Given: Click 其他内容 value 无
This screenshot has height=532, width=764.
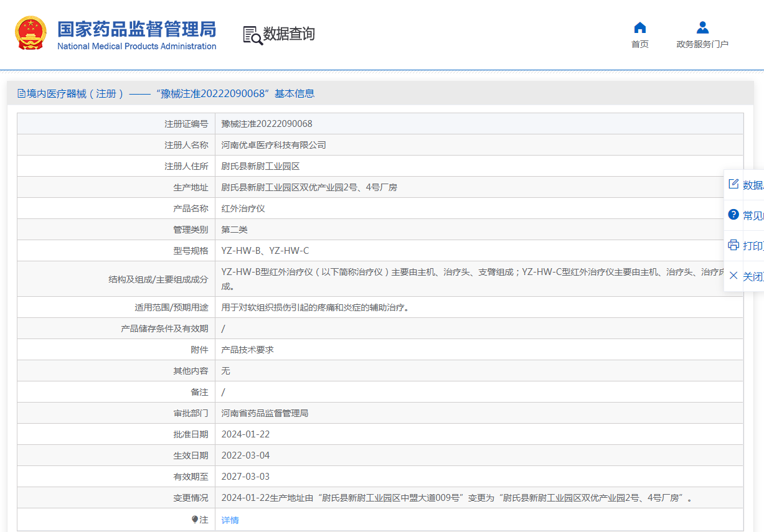Looking at the screenshot, I should tap(225, 371).
